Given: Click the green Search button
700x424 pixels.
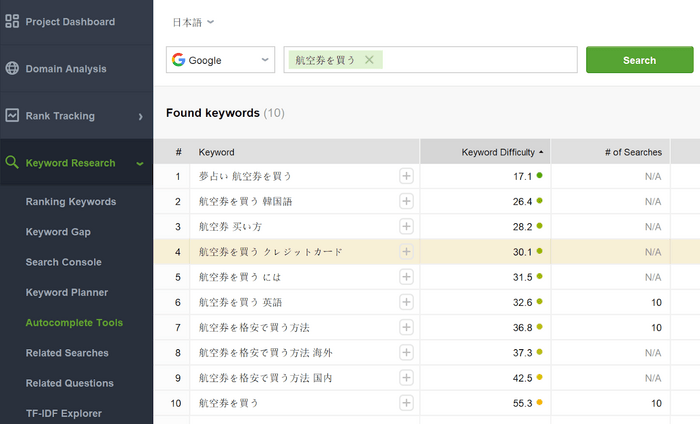Looking at the screenshot, I should coord(639,60).
